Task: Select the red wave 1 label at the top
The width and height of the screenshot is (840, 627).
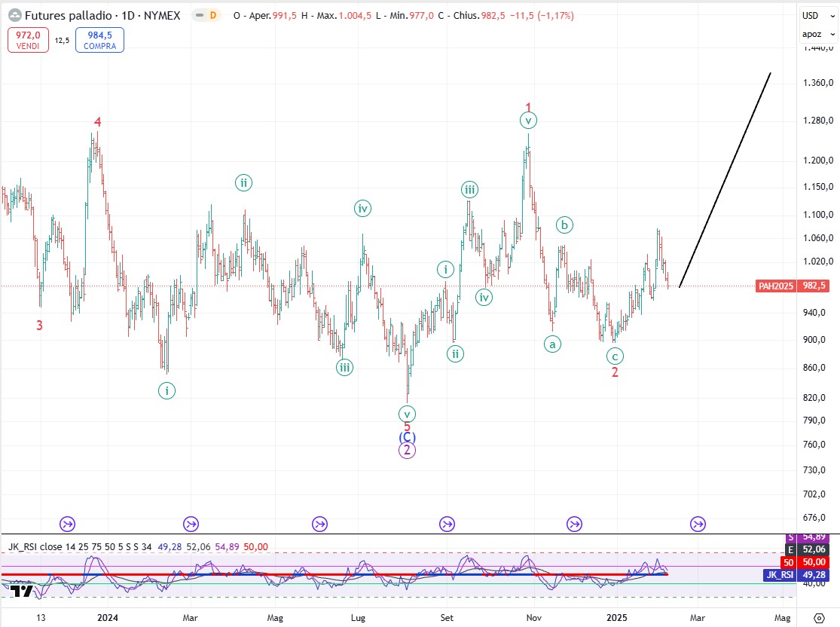Action: [x=528, y=107]
